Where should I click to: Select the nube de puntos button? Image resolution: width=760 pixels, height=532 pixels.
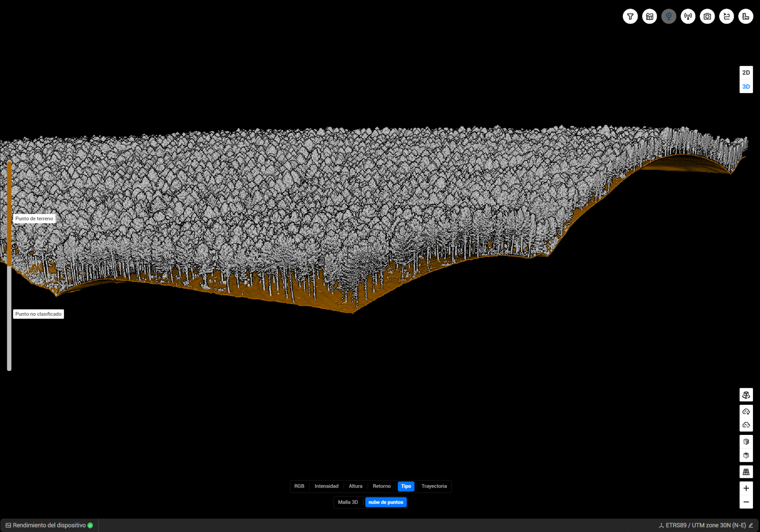[386, 502]
